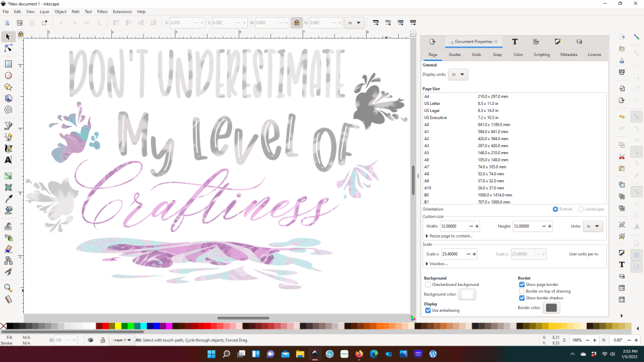The width and height of the screenshot is (644, 362).
Task: Select the Zoom magnifier tool
Action: (x=9, y=287)
